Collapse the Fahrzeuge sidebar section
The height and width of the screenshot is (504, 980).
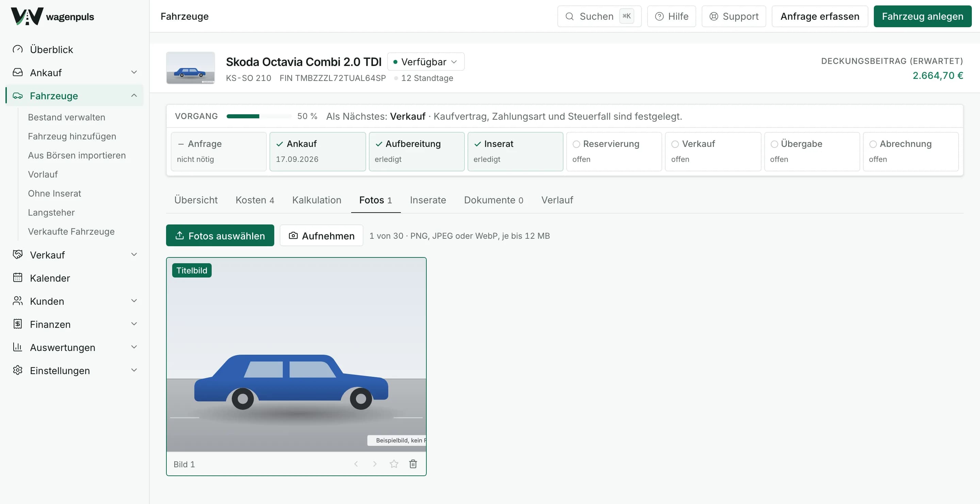point(134,96)
